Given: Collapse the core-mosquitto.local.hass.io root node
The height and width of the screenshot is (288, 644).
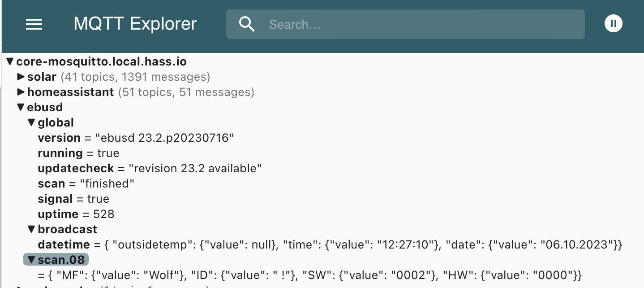Looking at the screenshot, I should pos(10,62).
